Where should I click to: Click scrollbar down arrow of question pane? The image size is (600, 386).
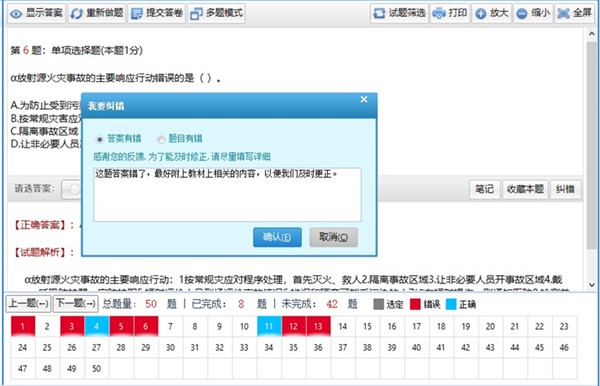pyautogui.click(x=592, y=285)
